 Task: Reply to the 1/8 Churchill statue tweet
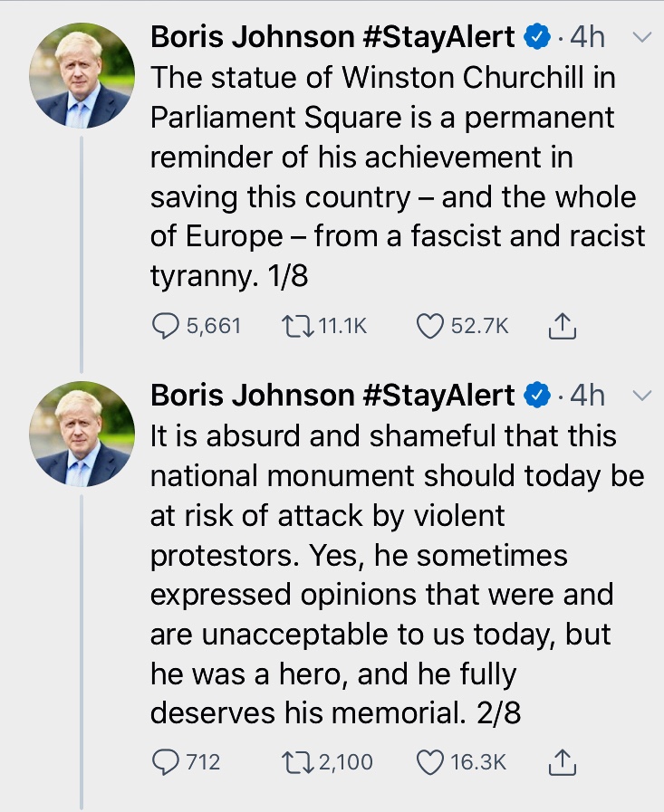[165, 326]
